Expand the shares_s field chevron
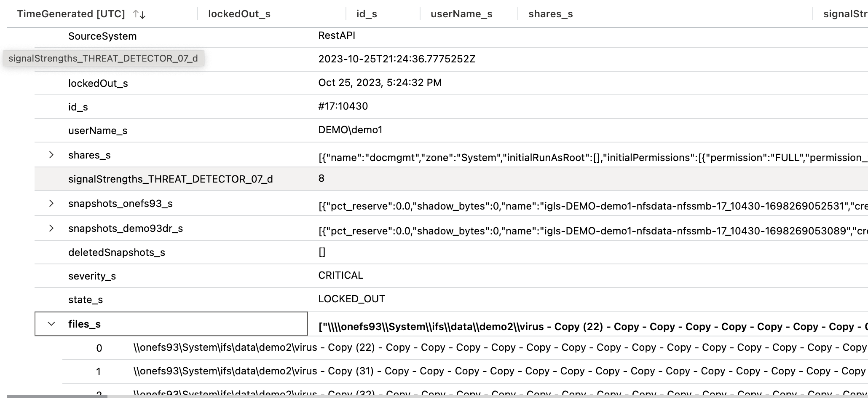Image resolution: width=868 pixels, height=398 pixels. 51,155
